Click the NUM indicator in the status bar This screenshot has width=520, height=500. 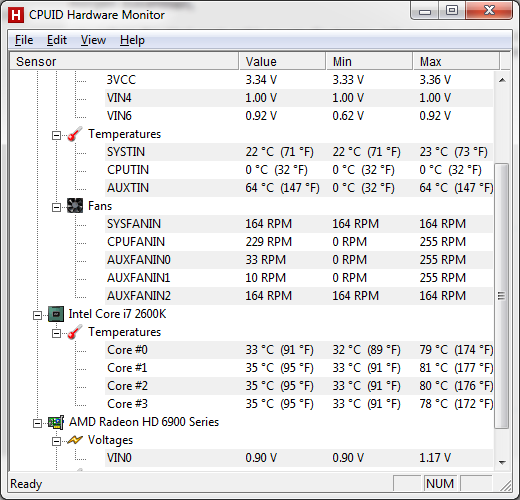pos(440,483)
